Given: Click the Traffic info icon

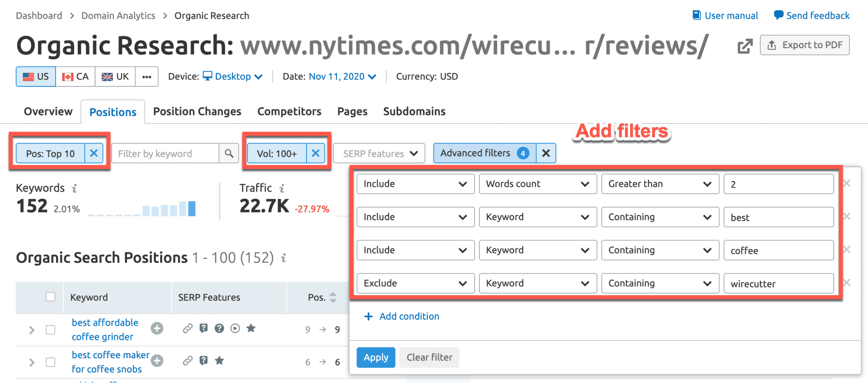Looking at the screenshot, I should coord(282,188).
